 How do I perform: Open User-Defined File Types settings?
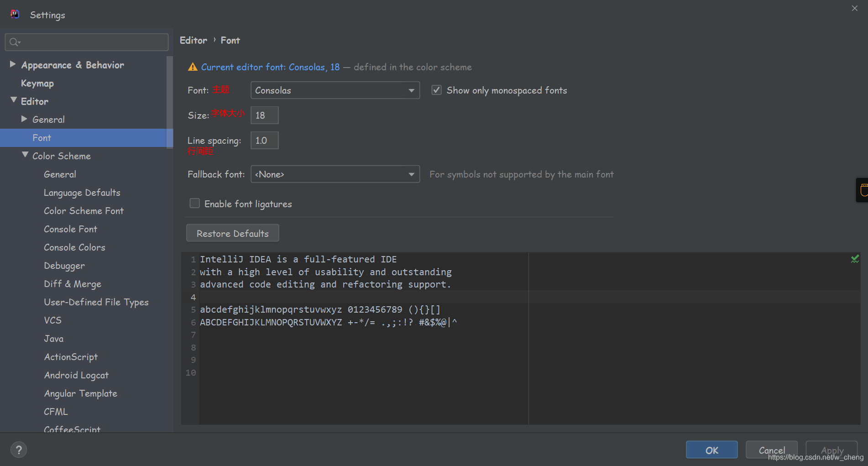[x=96, y=302]
